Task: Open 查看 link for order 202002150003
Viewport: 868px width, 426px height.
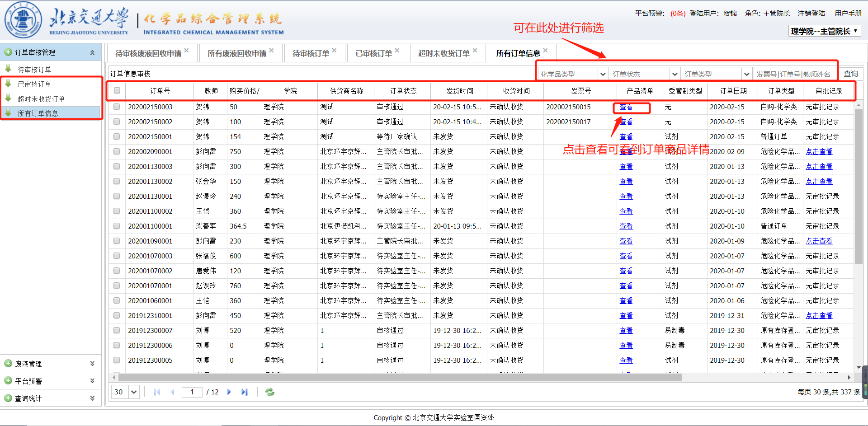Action: [x=626, y=107]
